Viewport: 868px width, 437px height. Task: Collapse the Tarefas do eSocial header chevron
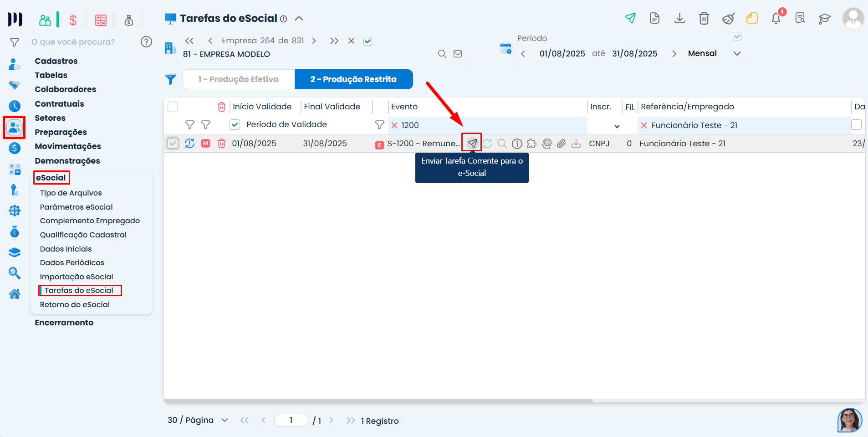click(x=299, y=19)
